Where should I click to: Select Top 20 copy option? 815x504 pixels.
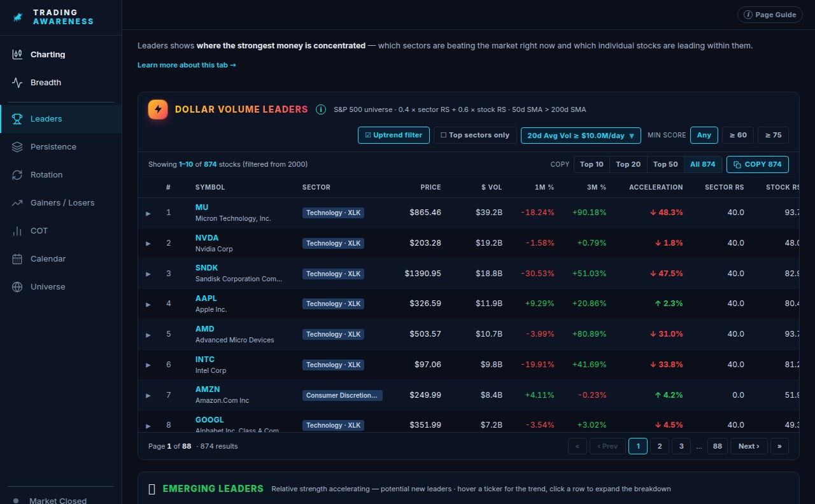[628, 164]
